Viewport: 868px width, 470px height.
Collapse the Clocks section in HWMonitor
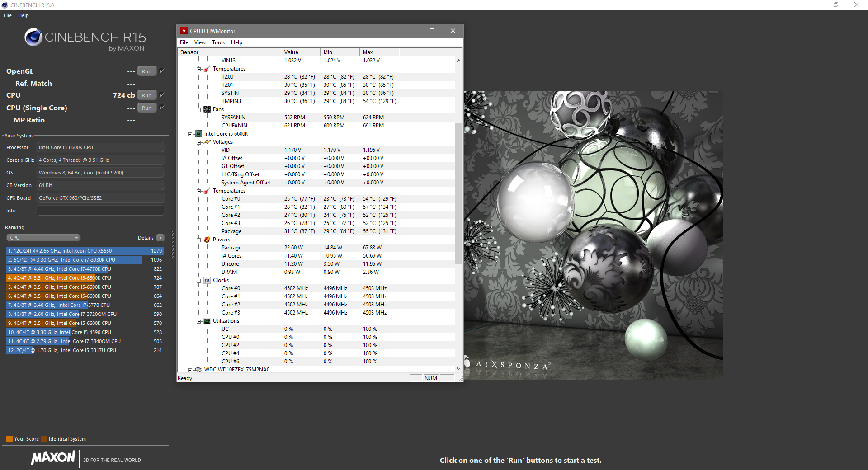pyautogui.click(x=198, y=281)
